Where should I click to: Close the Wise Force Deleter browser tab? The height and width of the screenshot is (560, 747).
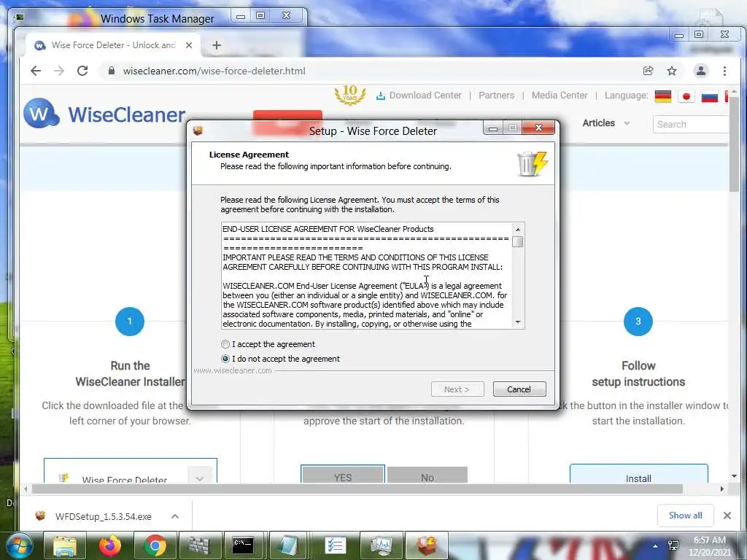189,45
